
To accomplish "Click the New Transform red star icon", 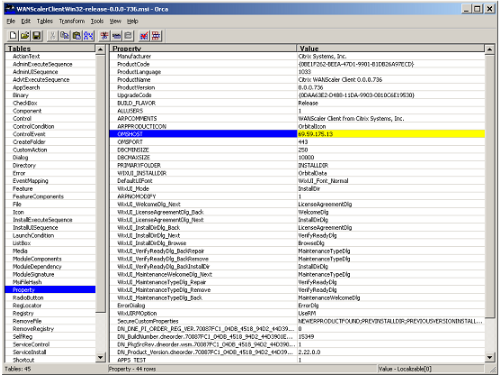I will pyautogui.click(x=104, y=36).
